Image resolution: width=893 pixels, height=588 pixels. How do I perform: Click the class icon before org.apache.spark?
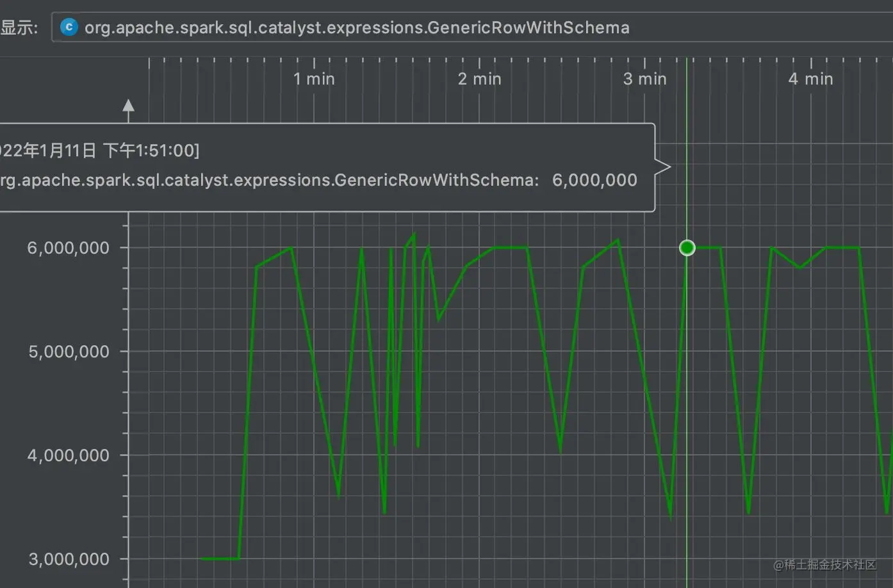[69, 27]
